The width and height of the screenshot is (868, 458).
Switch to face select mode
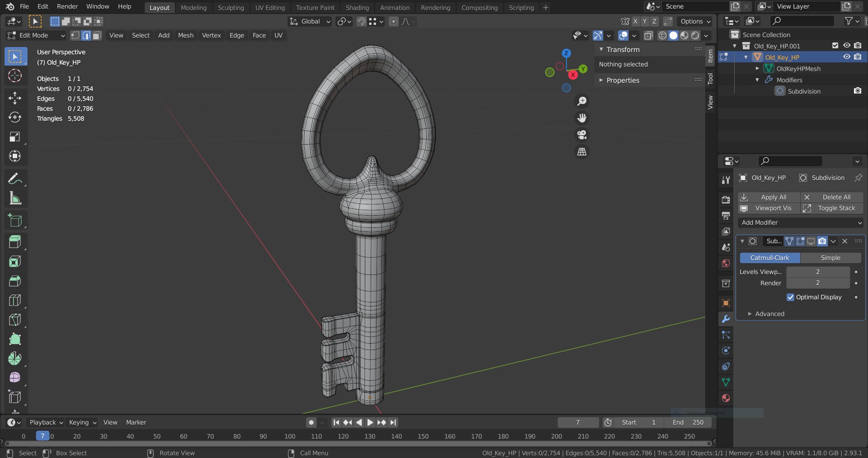[x=97, y=35]
